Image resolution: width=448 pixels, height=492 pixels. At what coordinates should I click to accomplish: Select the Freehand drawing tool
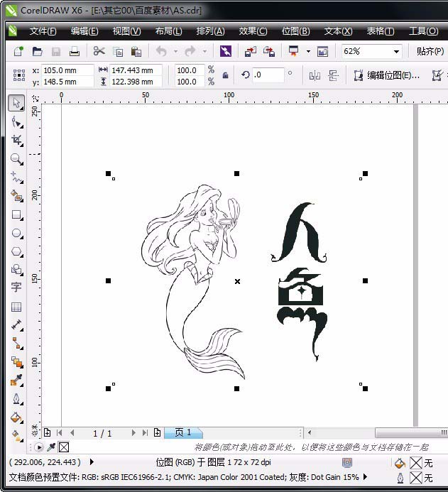[16, 177]
